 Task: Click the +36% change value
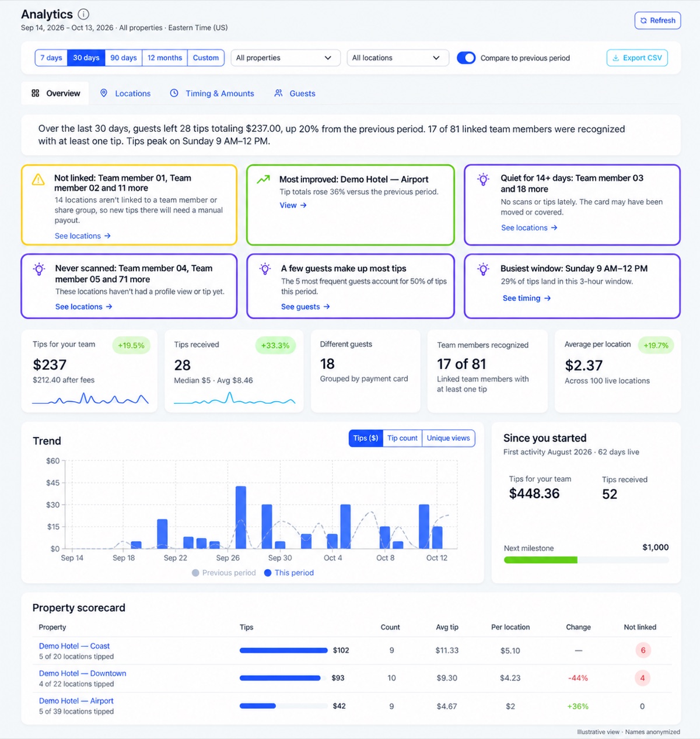tap(577, 706)
